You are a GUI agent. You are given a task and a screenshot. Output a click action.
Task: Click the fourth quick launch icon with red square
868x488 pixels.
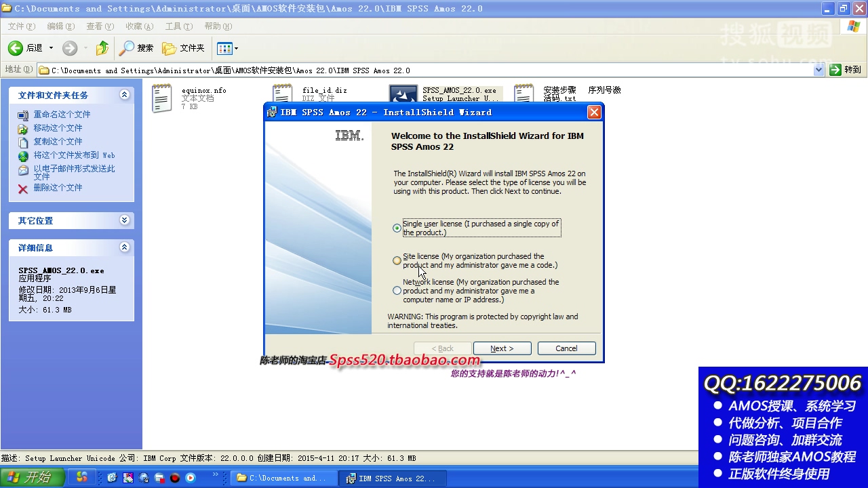coord(159,478)
